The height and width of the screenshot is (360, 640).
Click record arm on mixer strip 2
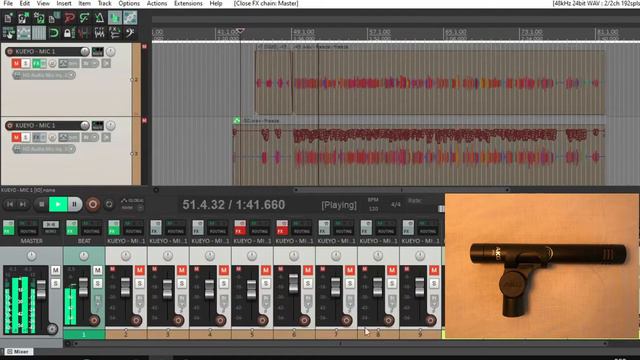click(136, 320)
